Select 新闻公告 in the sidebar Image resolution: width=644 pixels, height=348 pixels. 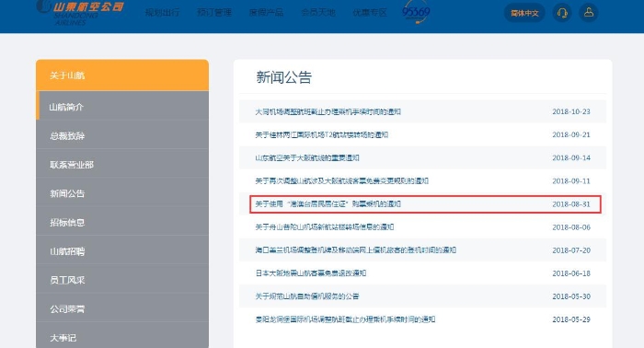122,193
